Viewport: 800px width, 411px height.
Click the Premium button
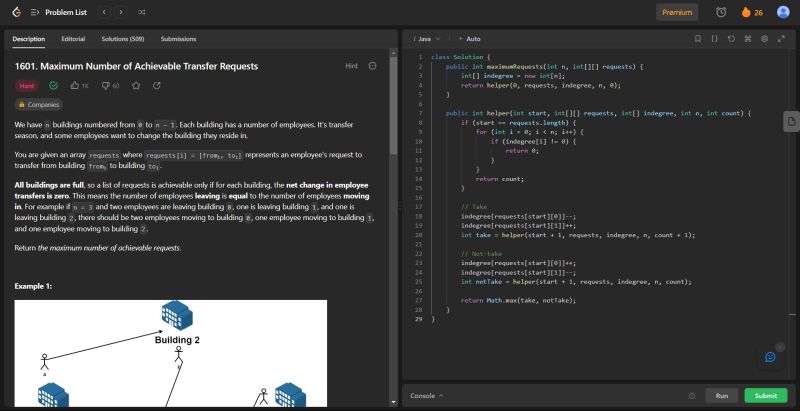(677, 12)
